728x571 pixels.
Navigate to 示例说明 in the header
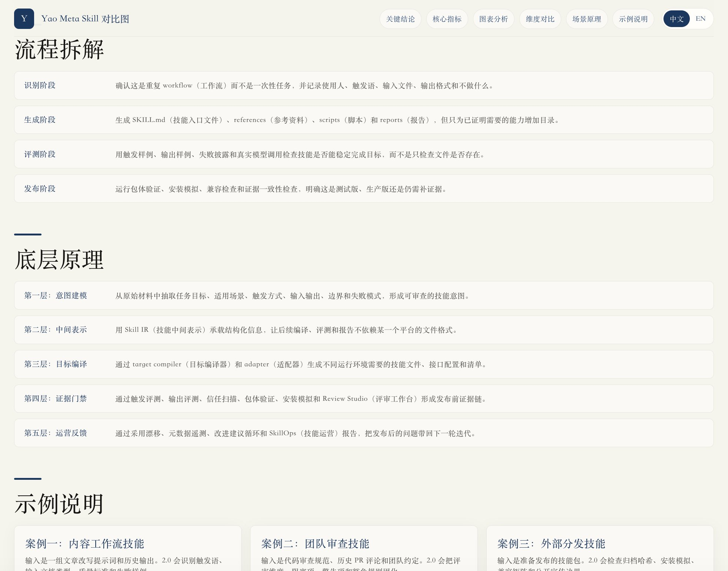(x=633, y=19)
